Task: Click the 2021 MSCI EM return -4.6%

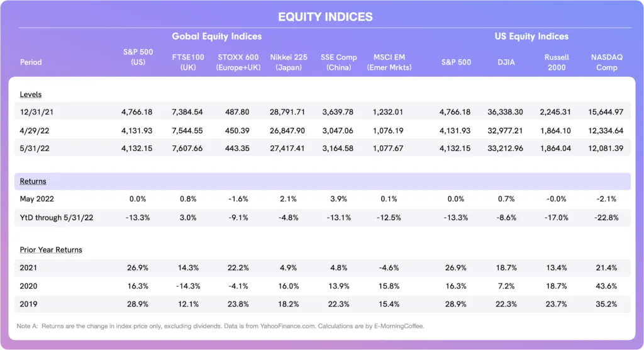Action: (389, 268)
